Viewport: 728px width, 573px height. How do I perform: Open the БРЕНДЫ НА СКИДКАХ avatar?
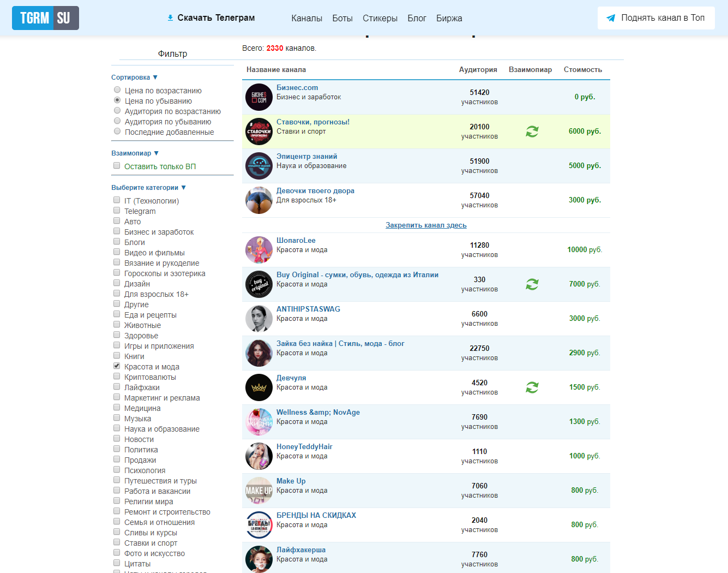tap(259, 525)
